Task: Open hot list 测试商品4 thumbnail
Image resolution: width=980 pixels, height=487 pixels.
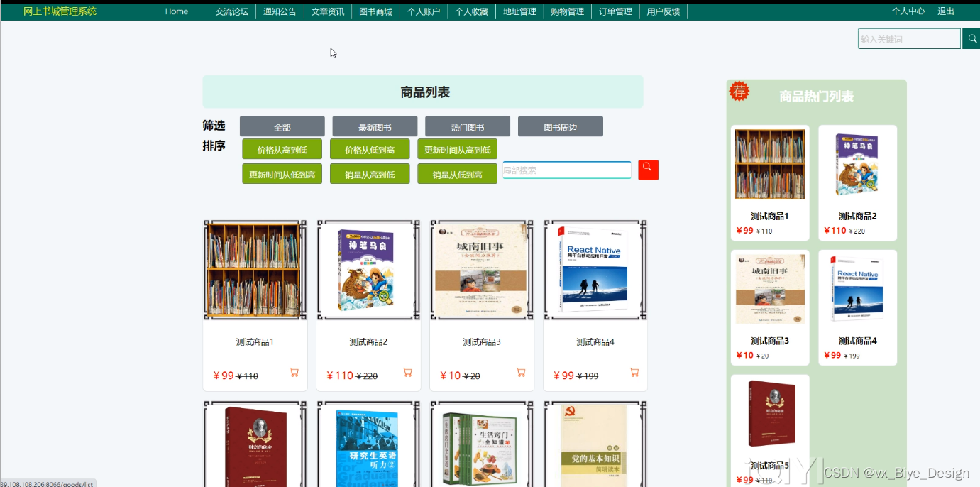Action: (x=857, y=289)
